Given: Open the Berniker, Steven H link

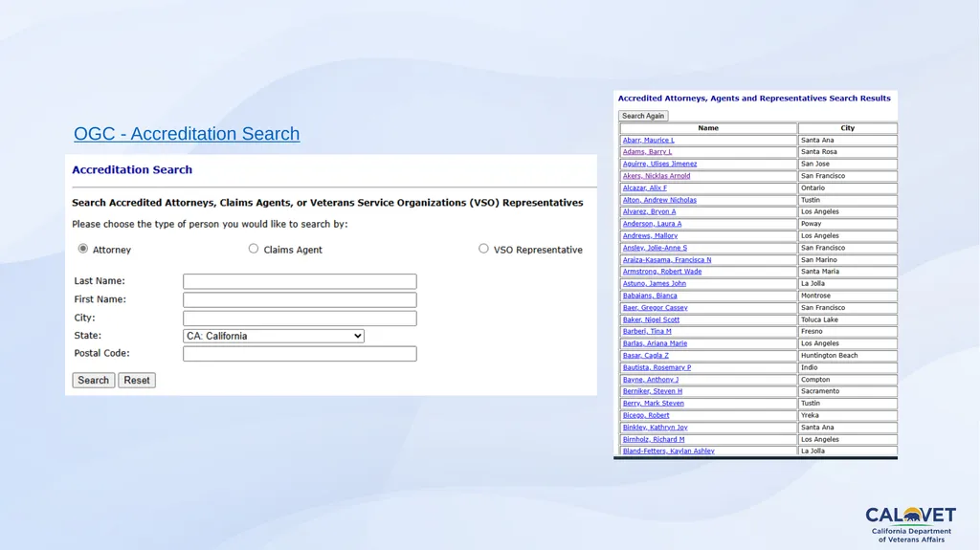Looking at the screenshot, I should pyautogui.click(x=652, y=391).
